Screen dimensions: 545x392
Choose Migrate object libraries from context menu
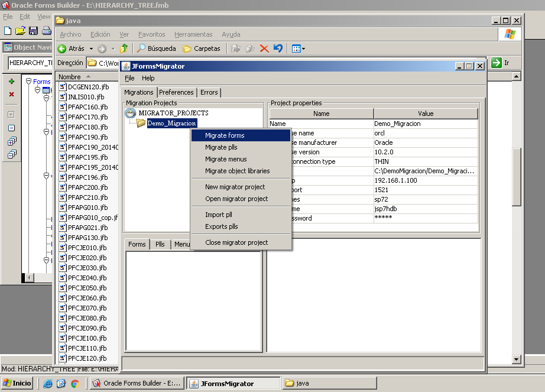[x=241, y=171]
